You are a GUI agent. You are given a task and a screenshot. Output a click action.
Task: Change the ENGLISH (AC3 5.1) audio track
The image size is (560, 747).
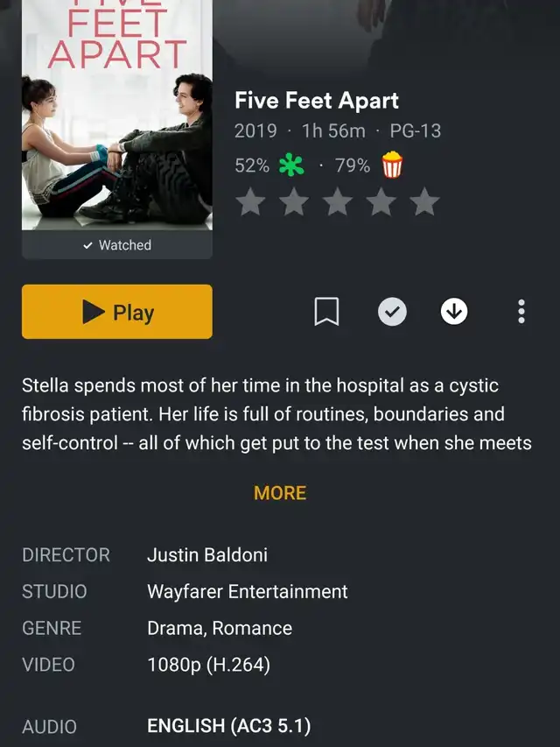(x=229, y=726)
